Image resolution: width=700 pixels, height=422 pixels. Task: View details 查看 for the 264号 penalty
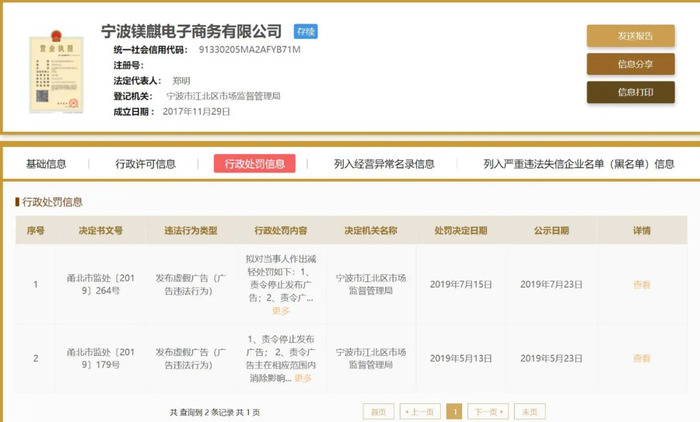pos(642,284)
